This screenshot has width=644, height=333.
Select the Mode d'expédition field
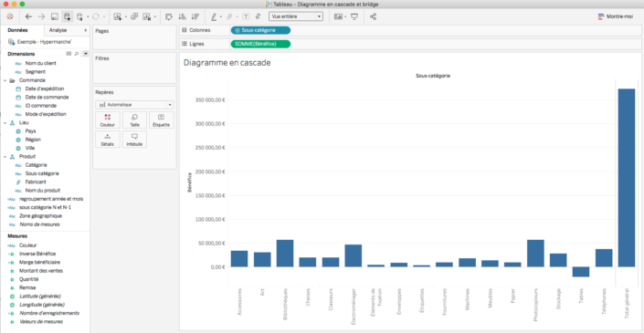(46, 114)
